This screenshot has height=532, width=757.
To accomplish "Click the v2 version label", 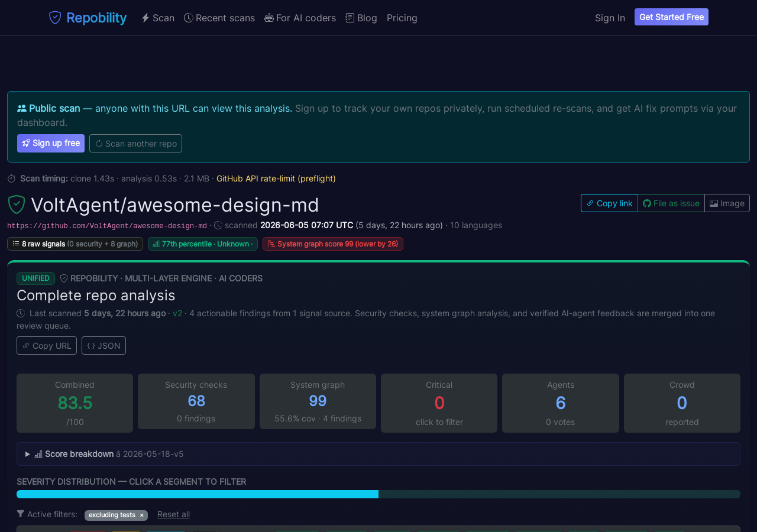I will coord(177,313).
